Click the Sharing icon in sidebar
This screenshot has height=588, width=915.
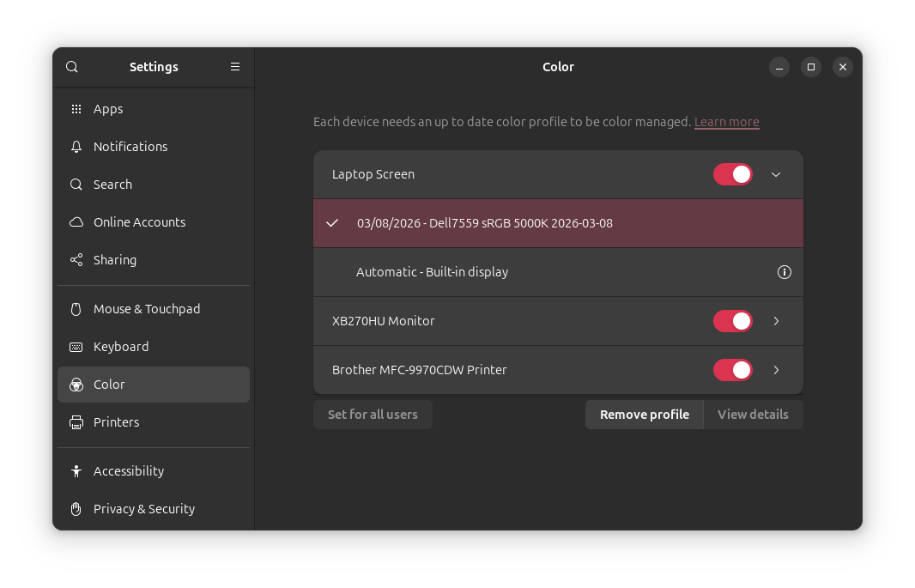point(76,260)
